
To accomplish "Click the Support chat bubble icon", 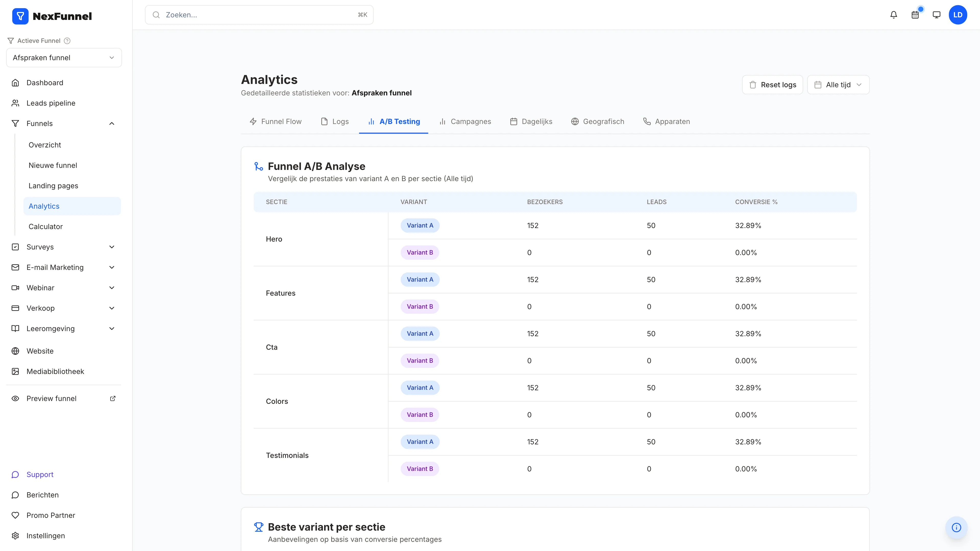I will [15, 474].
